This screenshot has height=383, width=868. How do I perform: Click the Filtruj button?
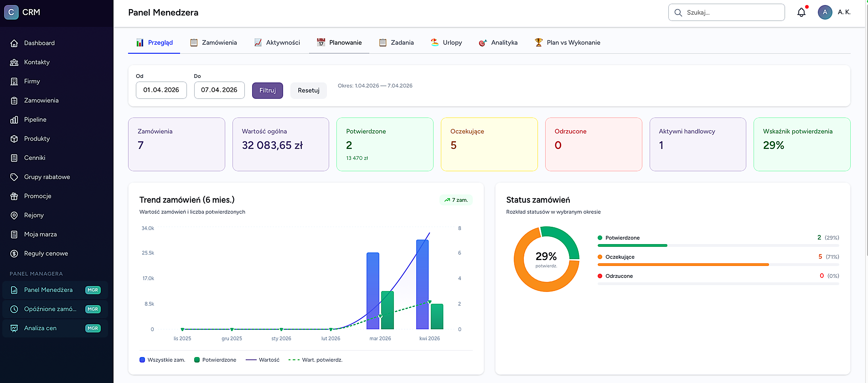click(268, 91)
